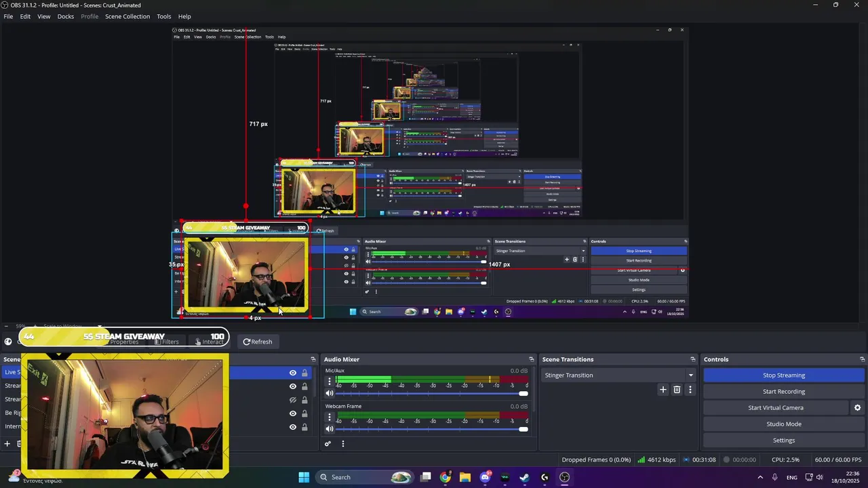Image resolution: width=868 pixels, height=488 pixels.
Task: Click the streaming status icon beside 00:31:08
Action: (x=686, y=460)
